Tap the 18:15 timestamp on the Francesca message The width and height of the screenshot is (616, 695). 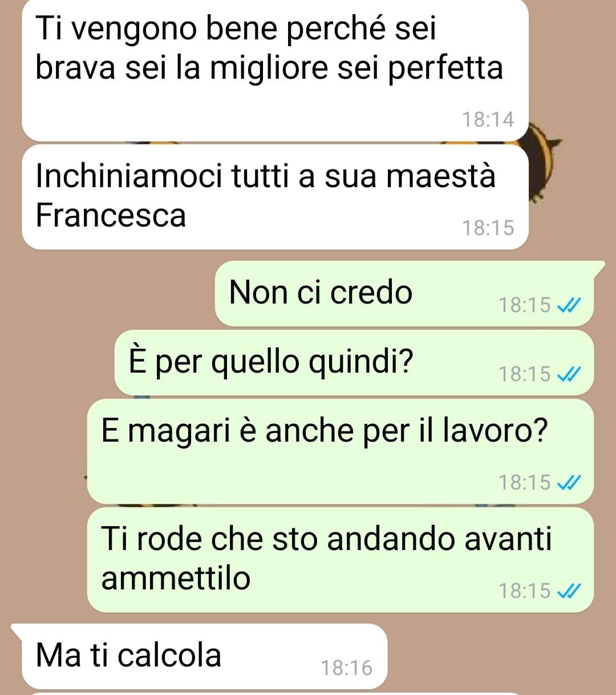tap(488, 228)
